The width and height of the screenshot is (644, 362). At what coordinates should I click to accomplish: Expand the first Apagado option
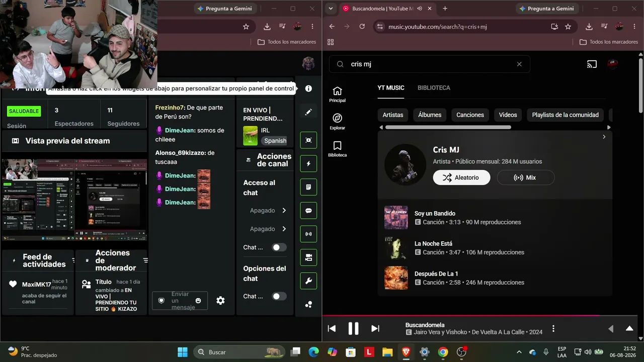[284, 211]
